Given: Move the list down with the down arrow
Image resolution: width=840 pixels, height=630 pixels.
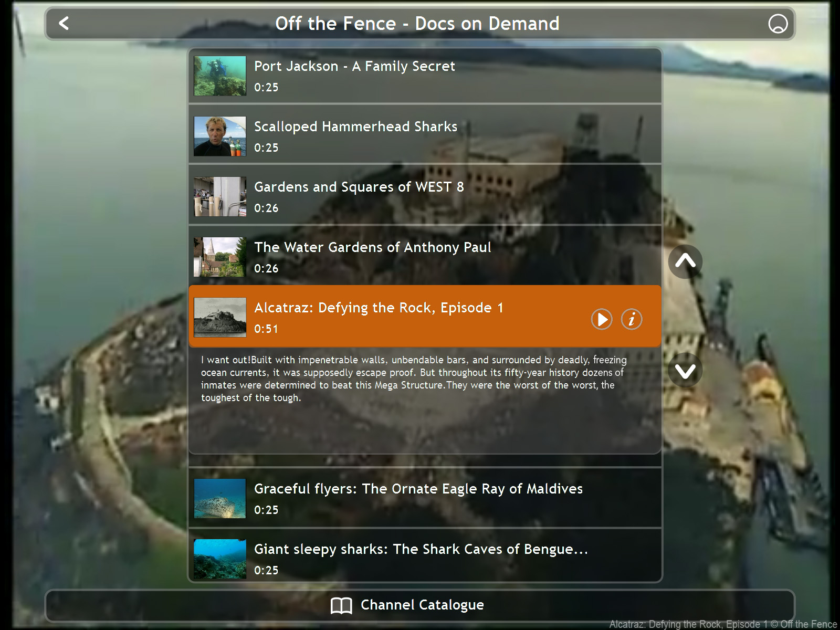Looking at the screenshot, I should tap(685, 371).
